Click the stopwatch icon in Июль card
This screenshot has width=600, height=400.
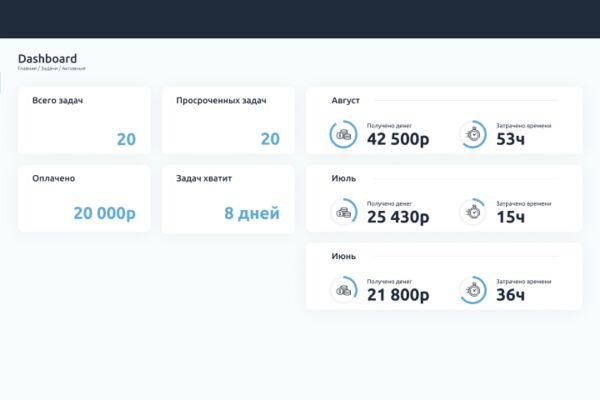[473, 212]
